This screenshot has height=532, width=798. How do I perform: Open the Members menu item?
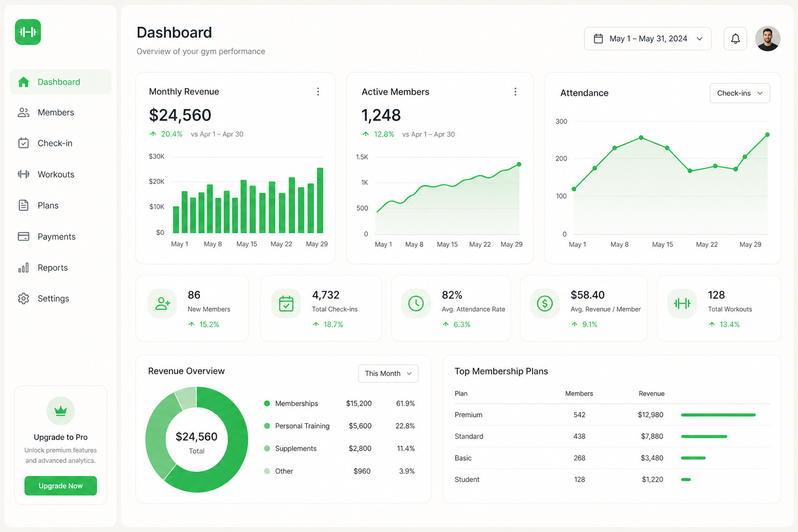click(x=61, y=112)
